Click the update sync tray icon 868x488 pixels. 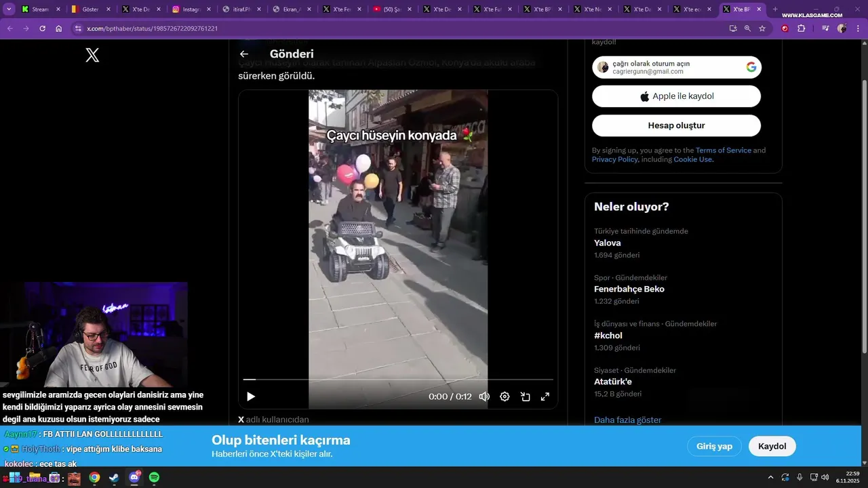785,477
